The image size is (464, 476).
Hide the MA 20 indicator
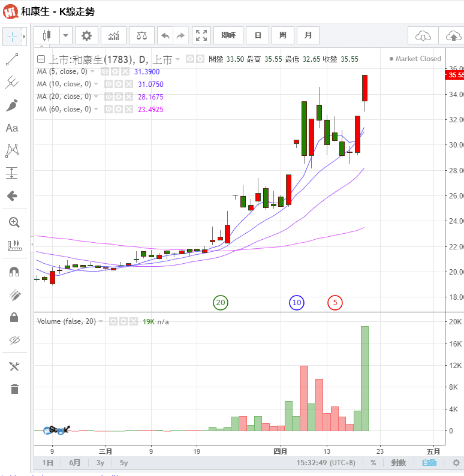[x=109, y=97]
